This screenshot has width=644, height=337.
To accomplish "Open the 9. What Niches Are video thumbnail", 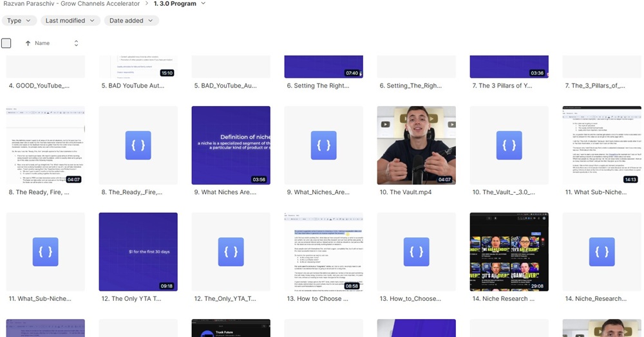I will click(x=231, y=145).
